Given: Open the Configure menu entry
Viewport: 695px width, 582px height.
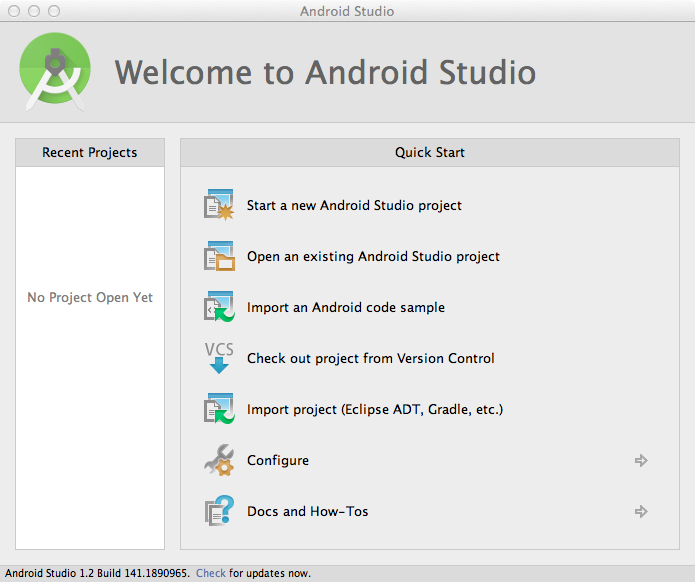Looking at the screenshot, I should pos(278,460).
